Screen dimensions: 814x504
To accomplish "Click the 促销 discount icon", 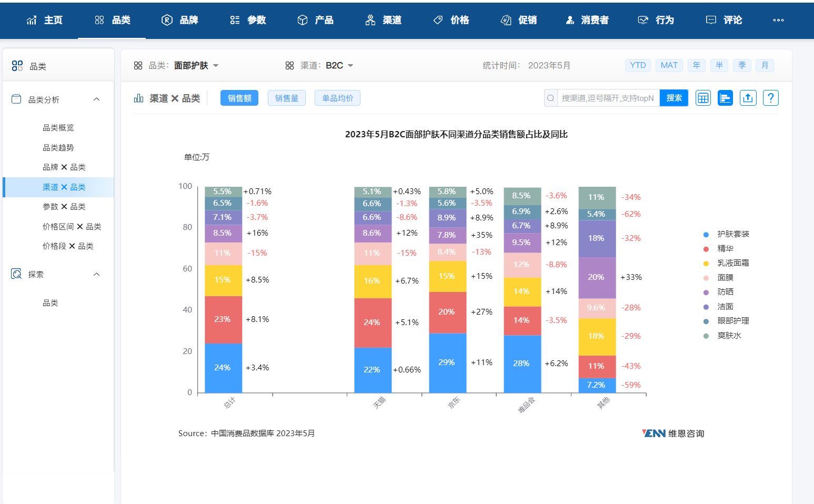I will (506, 20).
